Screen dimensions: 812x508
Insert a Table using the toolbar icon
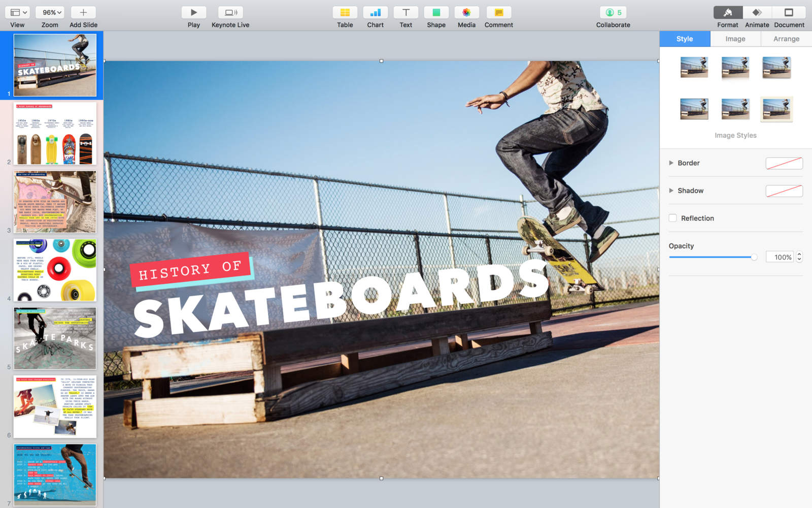(x=345, y=13)
